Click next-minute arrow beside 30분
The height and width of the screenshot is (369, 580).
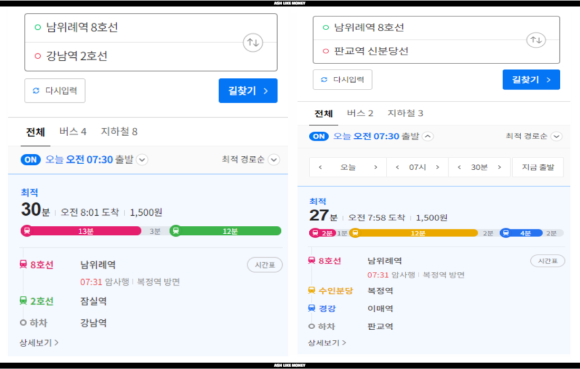click(x=499, y=167)
